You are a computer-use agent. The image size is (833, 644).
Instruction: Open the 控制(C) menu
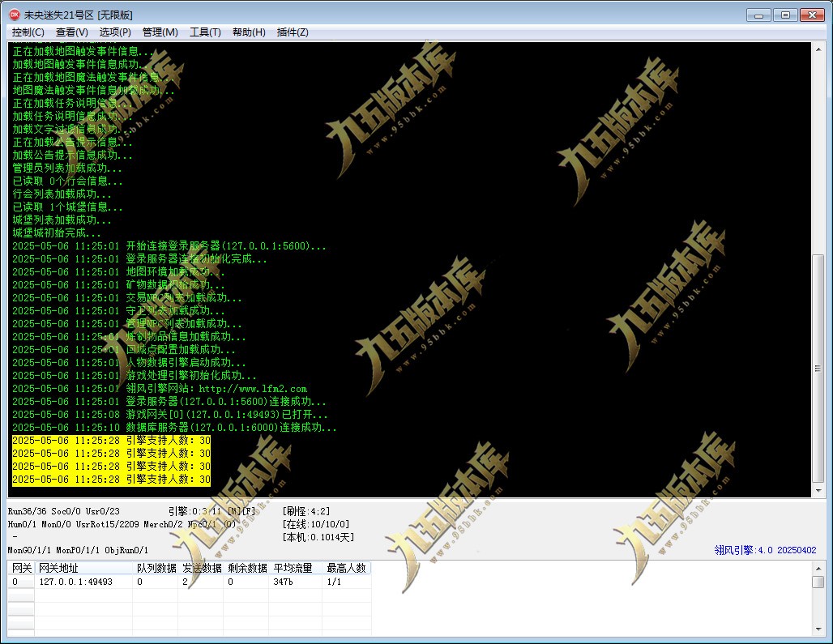click(28, 32)
